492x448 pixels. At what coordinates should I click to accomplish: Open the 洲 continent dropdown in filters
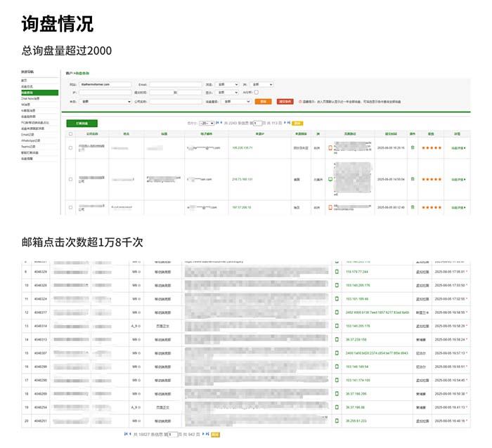pyautogui.click(x=261, y=84)
